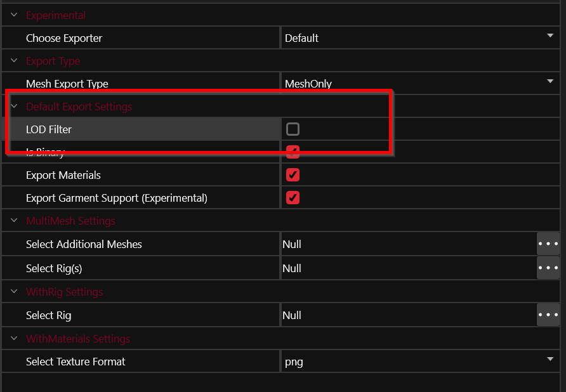566x392 pixels.
Task: Click ellipsis button for Select Rig(s)
Action: point(548,268)
